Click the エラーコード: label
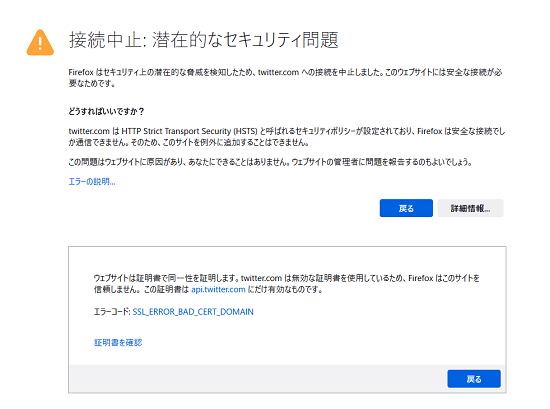This screenshot has height=409, width=550. [112, 311]
